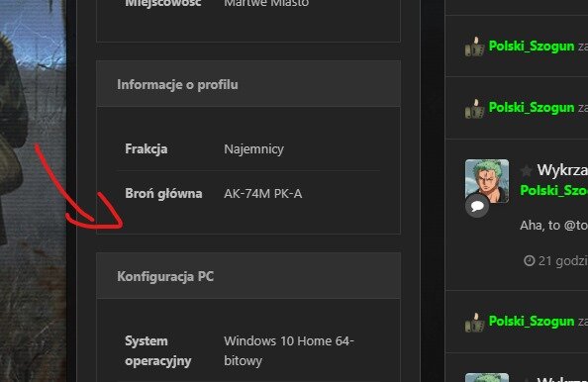The width and height of the screenshot is (588, 382).
Task: Click thumbs-up icon in topmost Polski_Szogun entry
Action: click(475, 47)
